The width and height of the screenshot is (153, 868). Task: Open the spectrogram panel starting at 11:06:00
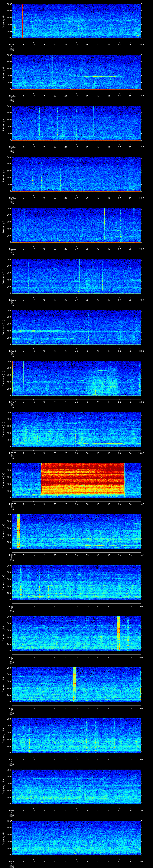click(76, 276)
